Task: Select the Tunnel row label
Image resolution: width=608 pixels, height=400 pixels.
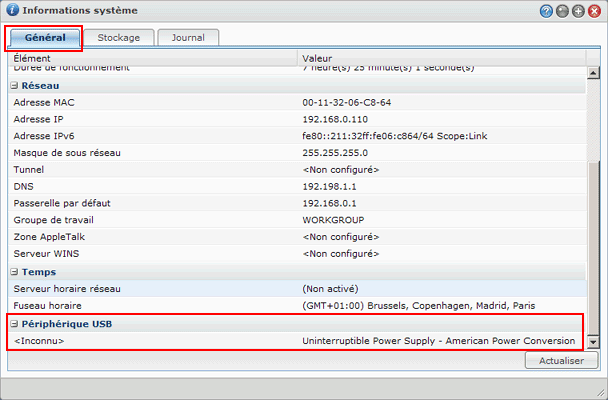Action: (29, 169)
